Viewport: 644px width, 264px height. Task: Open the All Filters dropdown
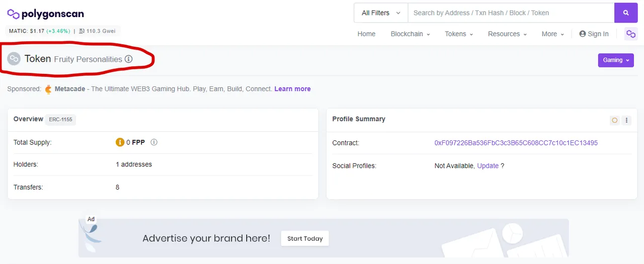(x=381, y=13)
